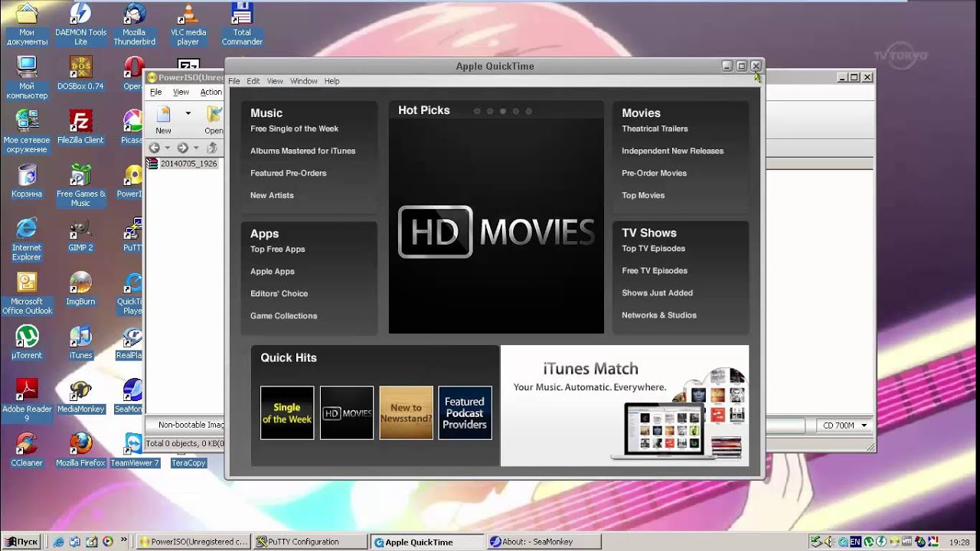
Task: Click the Forward arrow in PowerISO toolbar
Action: [182, 148]
